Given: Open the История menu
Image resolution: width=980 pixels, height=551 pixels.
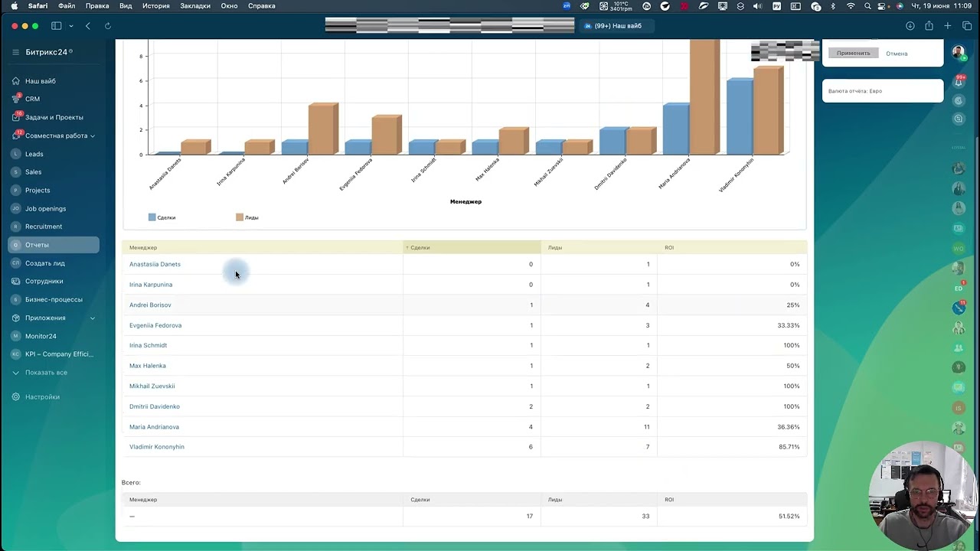Looking at the screenshot, I should (x=156, y=6).
